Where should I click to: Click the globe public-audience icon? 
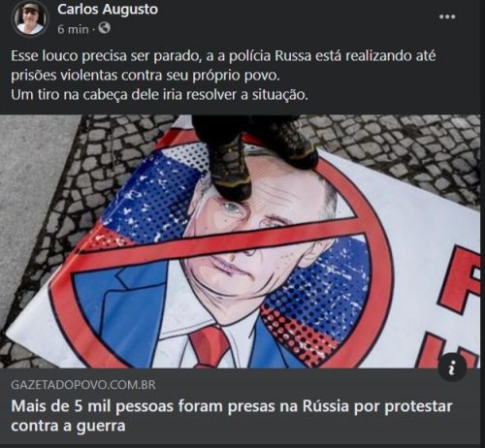coord(104,28)
